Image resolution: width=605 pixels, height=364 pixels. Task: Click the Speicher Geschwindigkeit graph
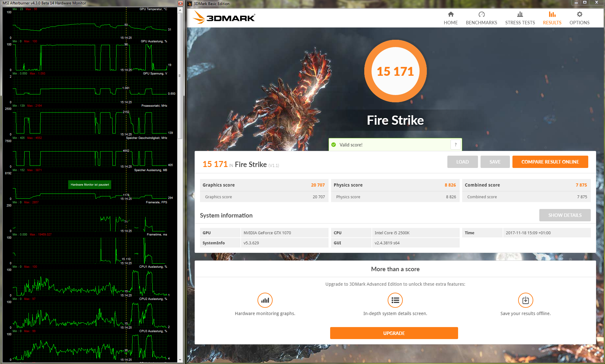tap(90, 153)
